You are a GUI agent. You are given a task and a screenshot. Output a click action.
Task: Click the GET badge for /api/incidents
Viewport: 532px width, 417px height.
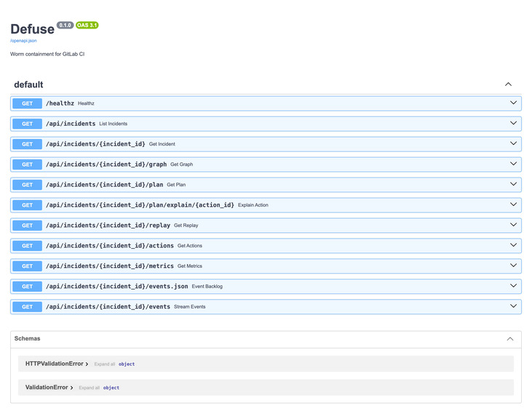(x=27, y=124)
